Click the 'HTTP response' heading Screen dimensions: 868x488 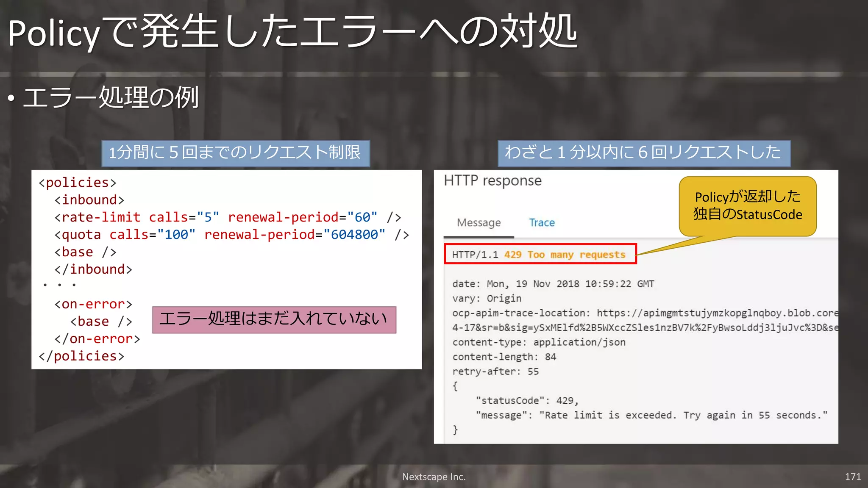(x=492, y=181)
